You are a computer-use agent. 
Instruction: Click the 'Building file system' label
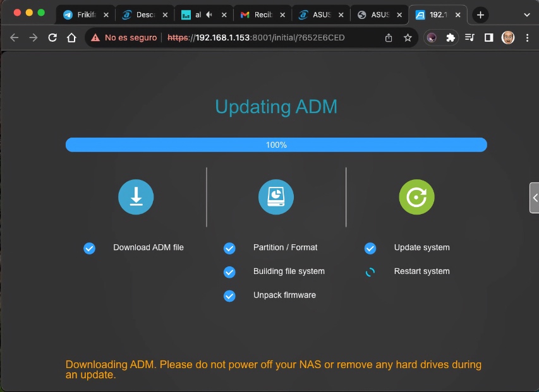[289, 271]
